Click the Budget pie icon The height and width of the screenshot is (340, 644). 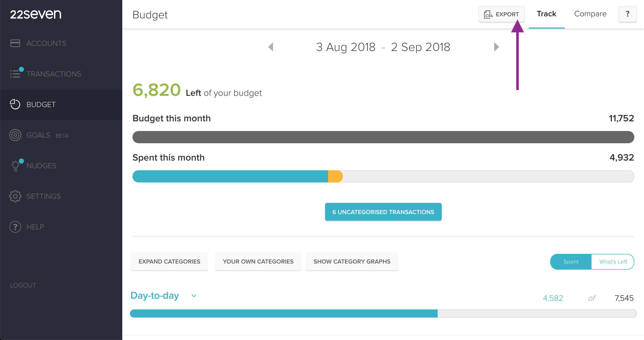[15, 104]
